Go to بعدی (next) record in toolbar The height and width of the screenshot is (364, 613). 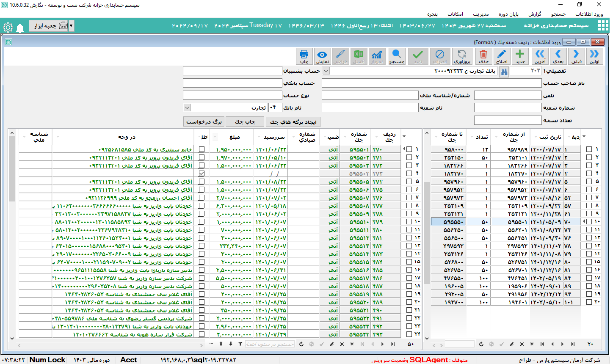point(558,56)
